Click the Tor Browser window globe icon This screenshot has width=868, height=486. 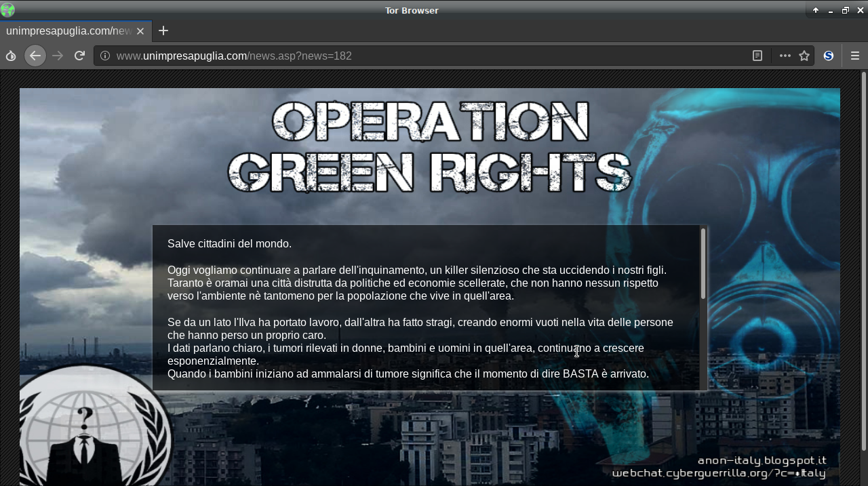click(x=7, y=10)
